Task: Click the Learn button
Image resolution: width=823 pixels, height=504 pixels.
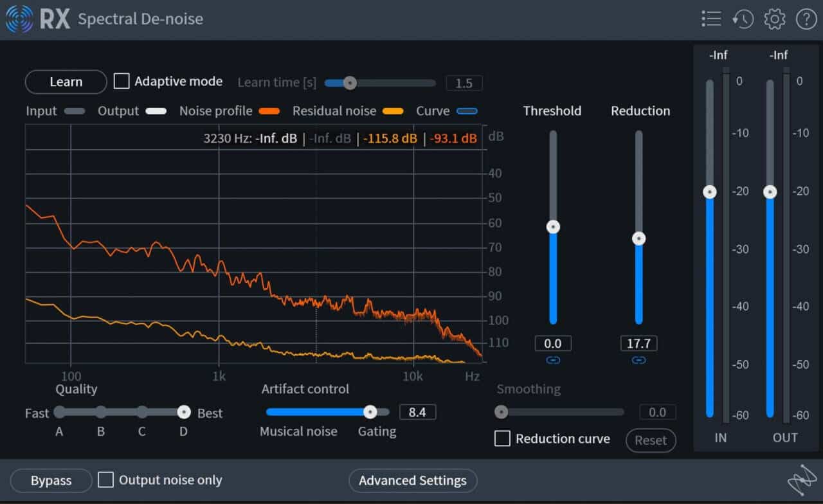Action: 66,82
